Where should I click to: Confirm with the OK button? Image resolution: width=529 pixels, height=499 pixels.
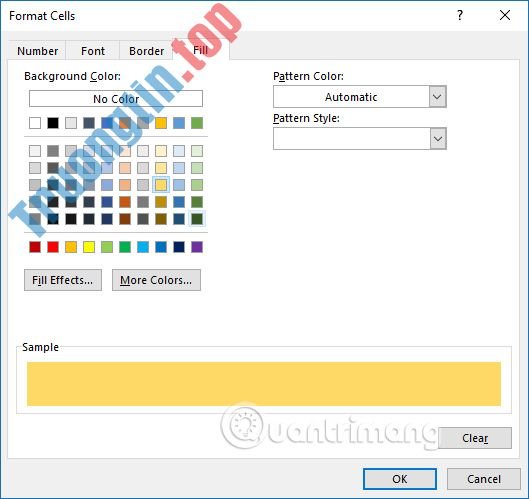click(x=400, y=479)
